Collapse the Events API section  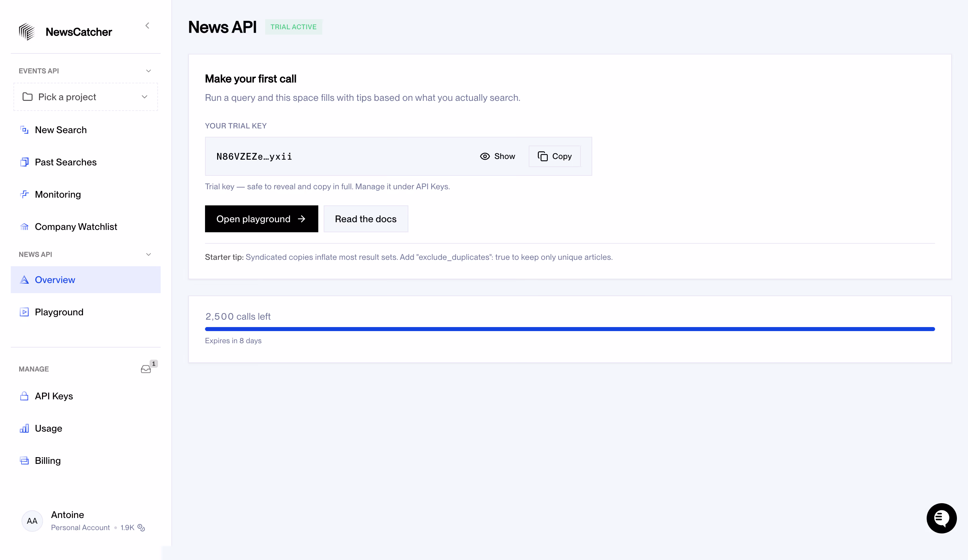point(149,71)
